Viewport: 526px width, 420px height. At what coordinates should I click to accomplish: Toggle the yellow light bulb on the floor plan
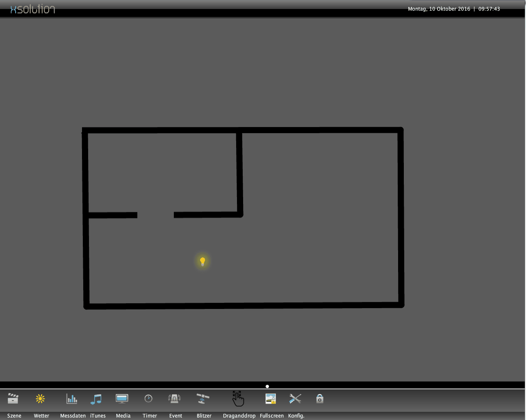pos(203,261)
